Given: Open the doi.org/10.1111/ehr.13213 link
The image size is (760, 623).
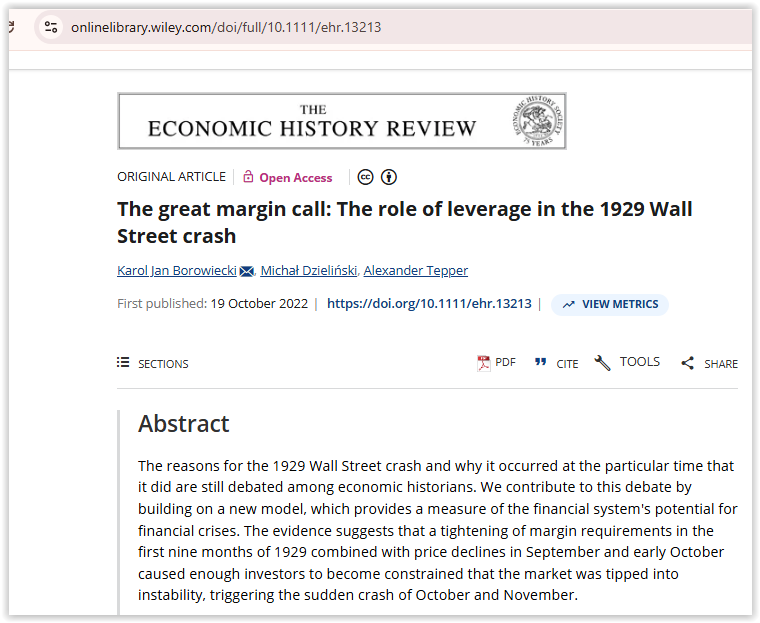Looking at the screenshot, I should point(429,304).
